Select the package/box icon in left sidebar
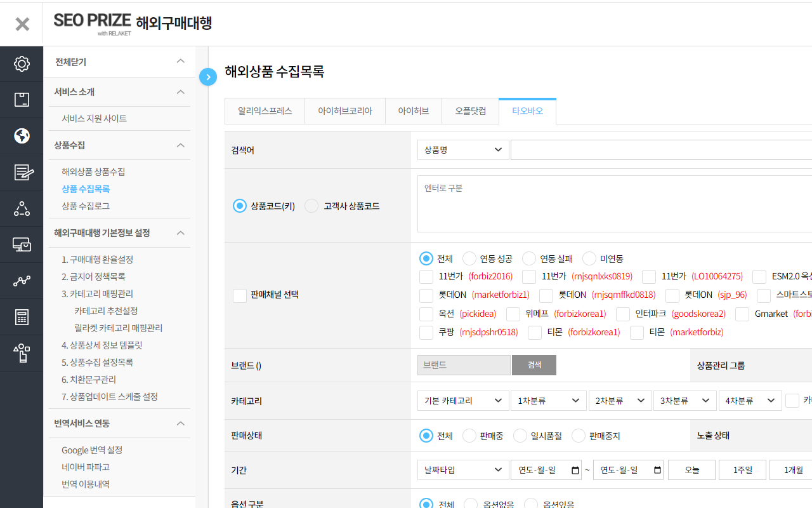 (x=22, y=99)
